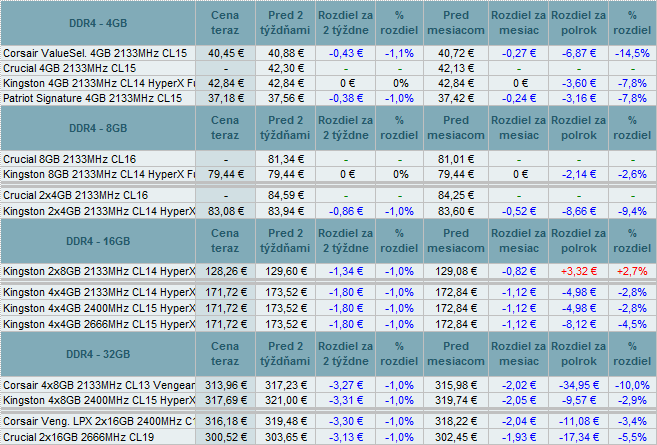Click Kingston 4x4GB 2666MHz CL15 row name

[x=99, y=324]
